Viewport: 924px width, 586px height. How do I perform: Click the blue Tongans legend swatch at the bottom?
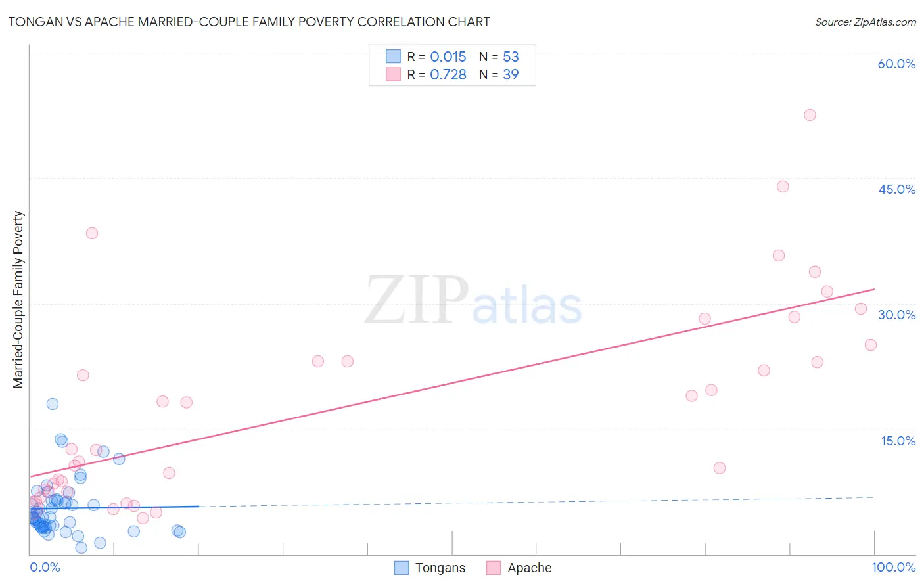pos(402,568)
